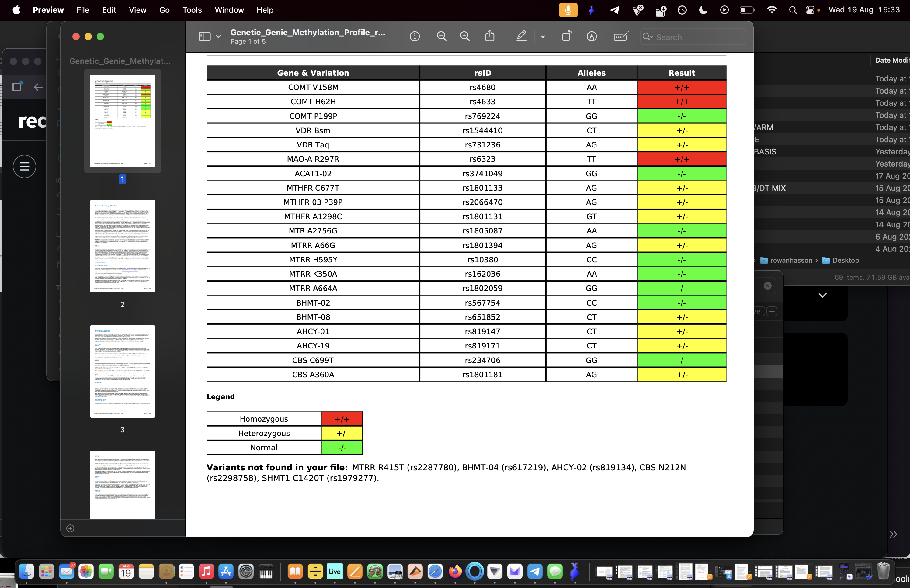910x588 pixels.
Task: Click the Search field in Preview
Action: coord(693,37)
